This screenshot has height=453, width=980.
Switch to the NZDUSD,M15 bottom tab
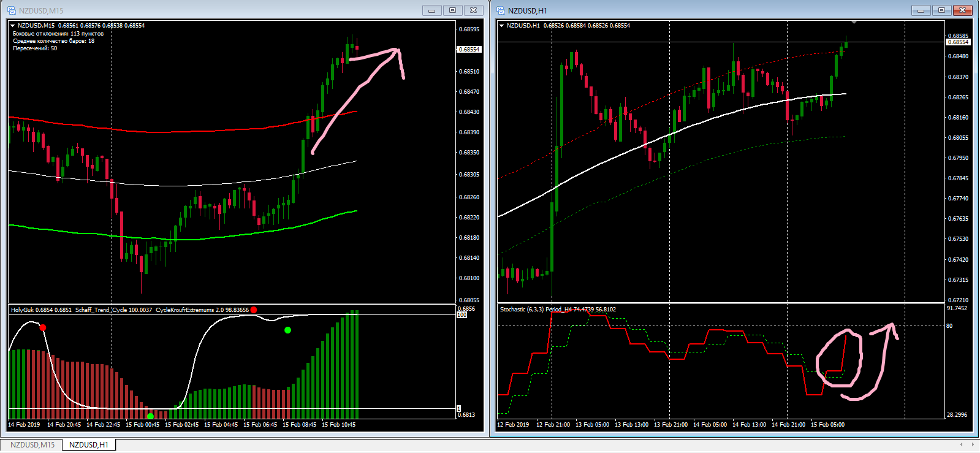coord(32,445)
